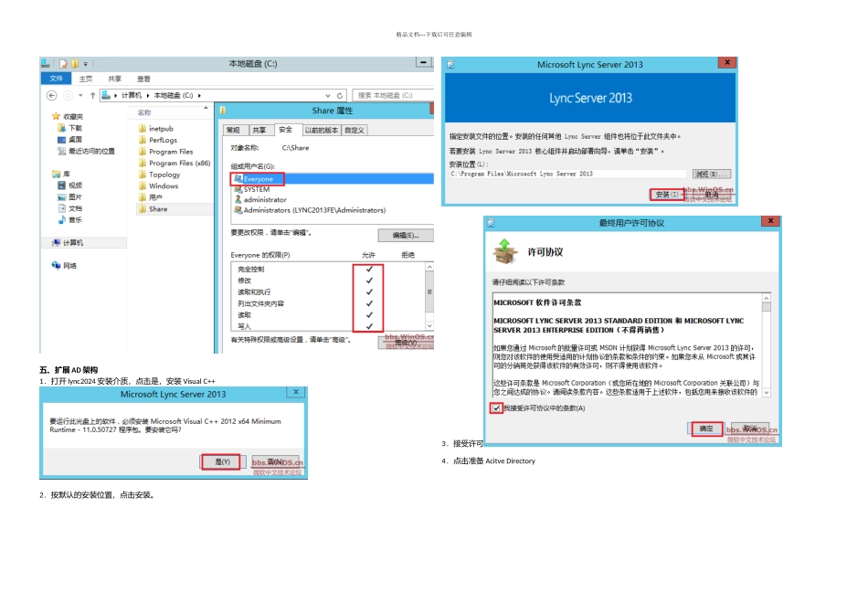Viewport: 868px width, 614px height.
Task: Click the Back arrow in the Explorer window
Action: click(51, 95)
